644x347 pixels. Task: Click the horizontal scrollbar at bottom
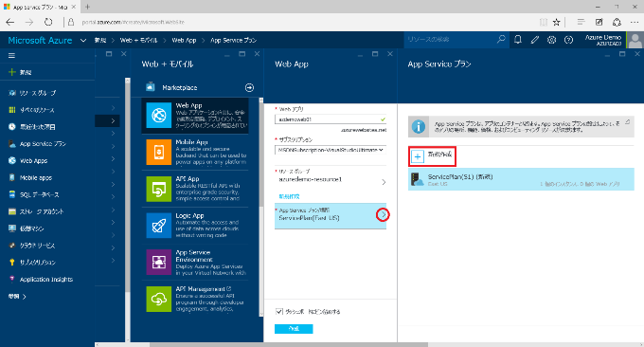289,344
